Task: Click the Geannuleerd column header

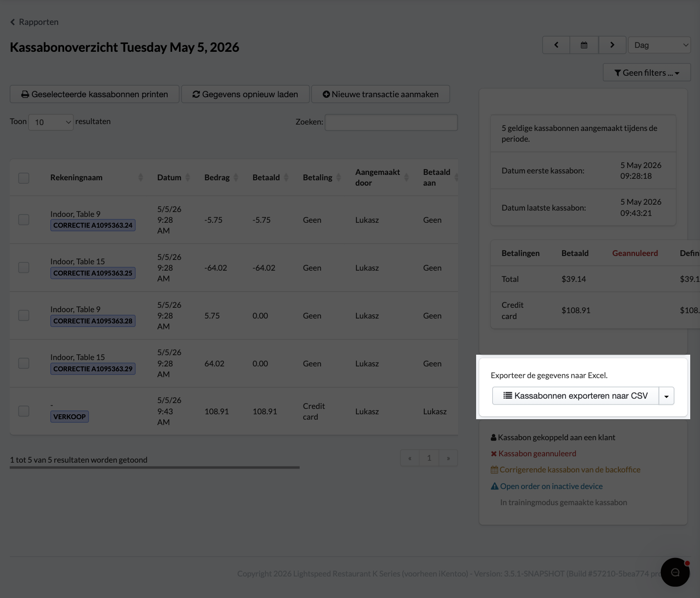Action: click(x=635, y=253)
